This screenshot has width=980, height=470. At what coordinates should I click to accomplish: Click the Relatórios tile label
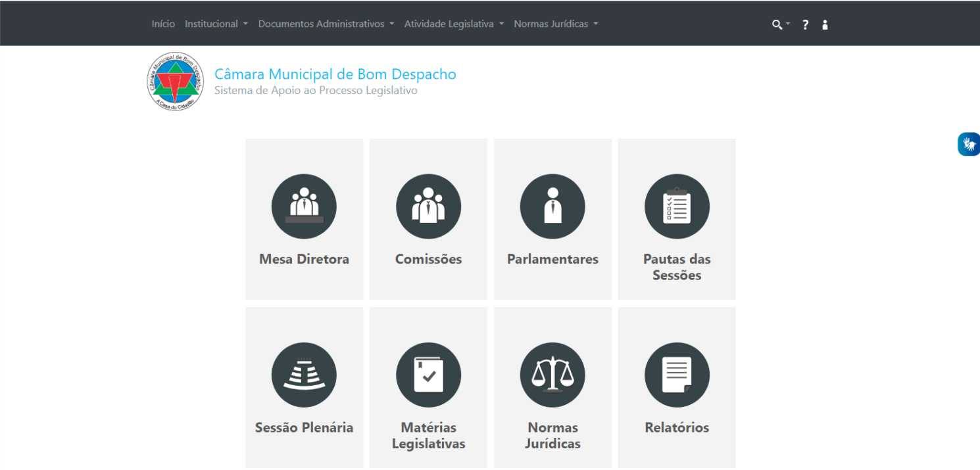(677, 427)
